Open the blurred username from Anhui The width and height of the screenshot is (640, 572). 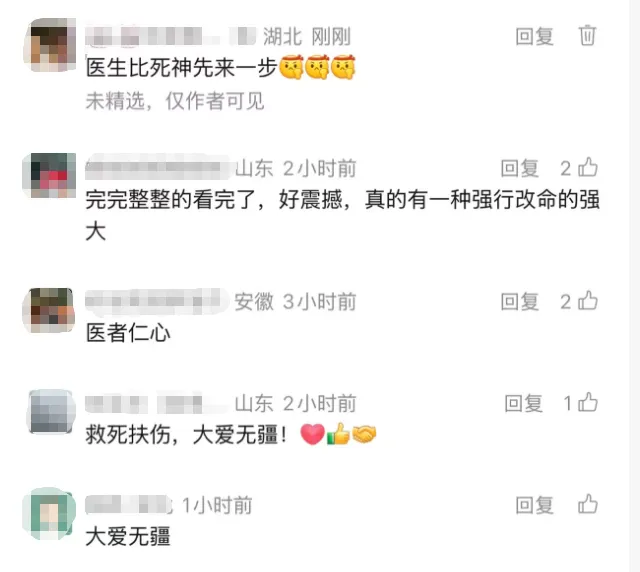[157, 302]
